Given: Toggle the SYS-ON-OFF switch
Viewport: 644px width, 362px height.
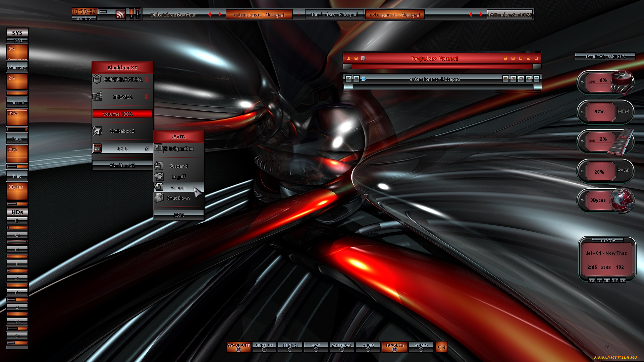Looking at the screenshot, I should [238, 347].
